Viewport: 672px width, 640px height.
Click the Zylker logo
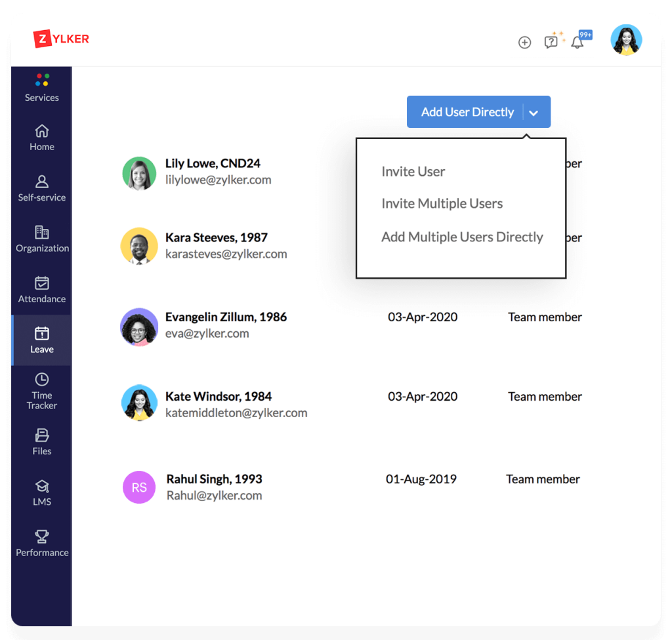pos(61,39)
